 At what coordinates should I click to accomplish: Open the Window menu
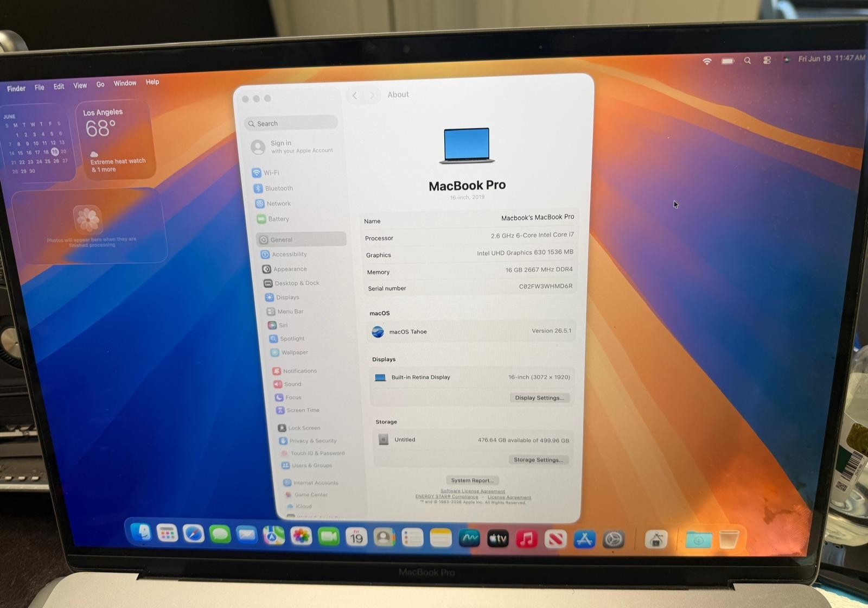[x=125, y=83]
